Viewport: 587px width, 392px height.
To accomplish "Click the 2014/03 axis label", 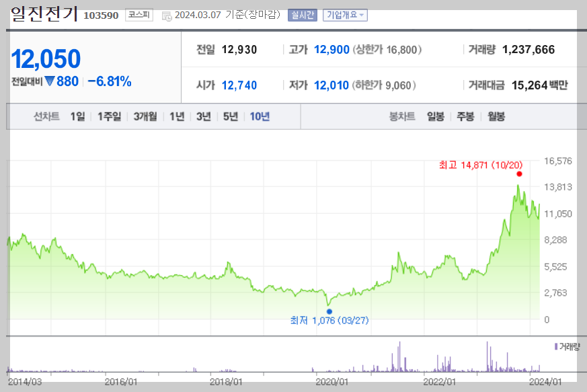I will [x=25, y=382].
